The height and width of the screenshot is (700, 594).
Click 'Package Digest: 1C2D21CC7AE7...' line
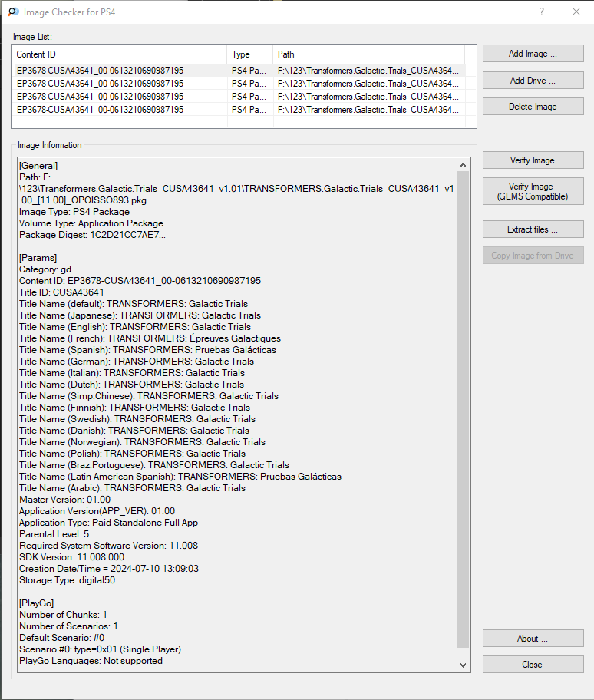point(92,235)
